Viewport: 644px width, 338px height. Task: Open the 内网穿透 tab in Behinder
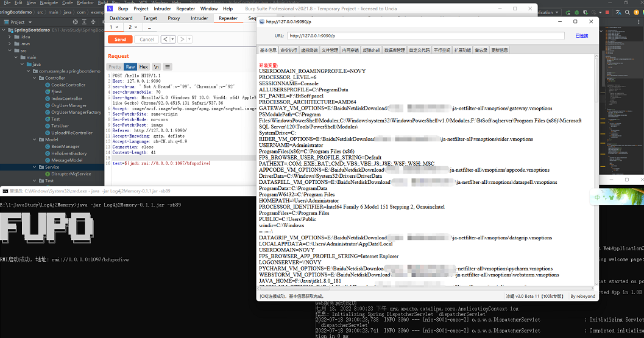click(x=350, y=50)
